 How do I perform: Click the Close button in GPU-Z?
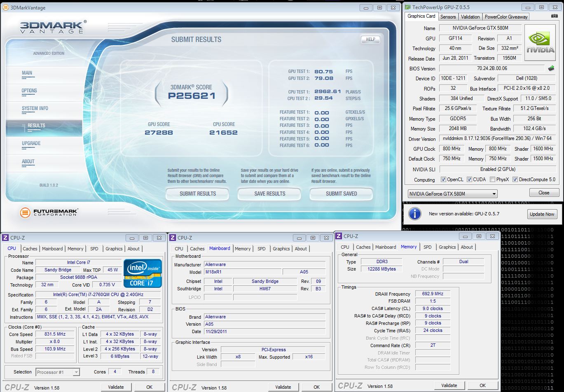click(544, 193)
